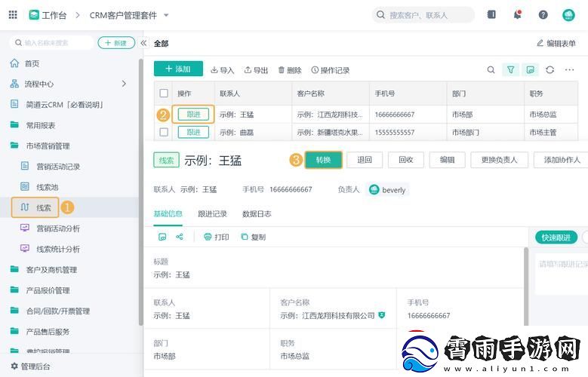Click customer cell 示例: 新疆塔克水果...
The height and width of the screenshot is (377, 588).
click(330, 132)
